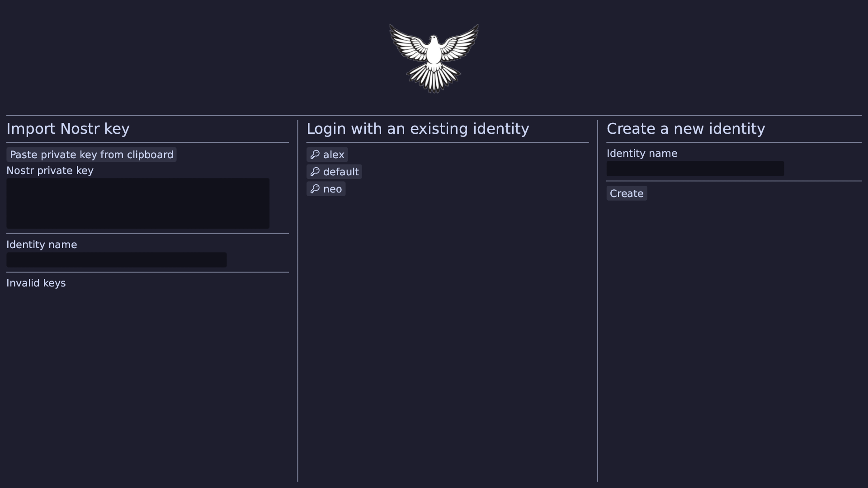Click the Login with an existing identity heading
The width and height of the screenshot is (868, 488).
pos(418,129)
